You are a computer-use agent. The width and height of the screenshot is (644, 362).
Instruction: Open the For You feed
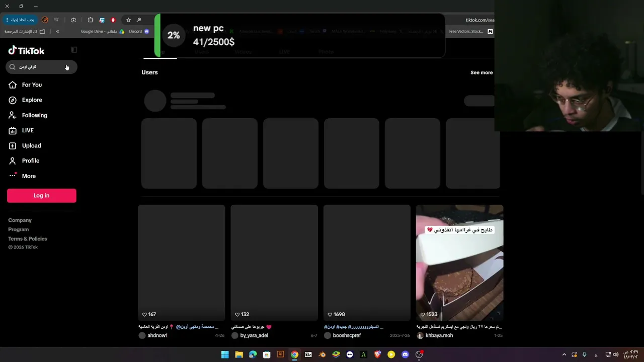coord(32,85)
